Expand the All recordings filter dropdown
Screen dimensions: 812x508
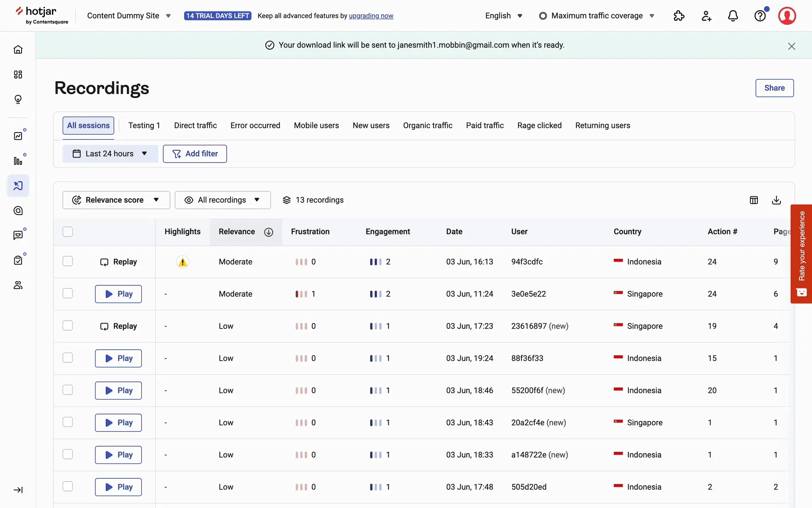222,200
